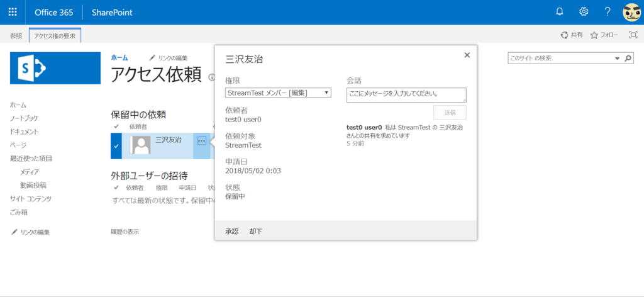The image size is (644, 297).
Task: Click the 三沢友治 name in pending row
Action: [x=169, y=140]
